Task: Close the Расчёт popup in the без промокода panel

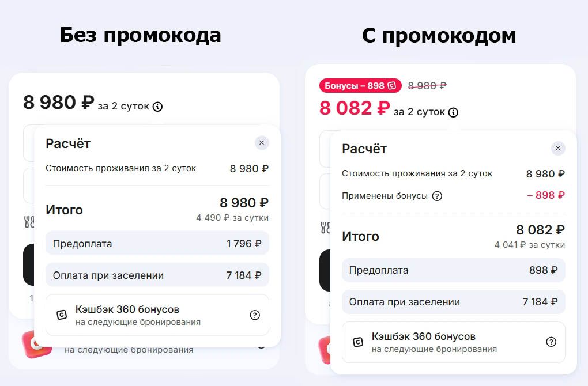Action: (x=262, y=143)
